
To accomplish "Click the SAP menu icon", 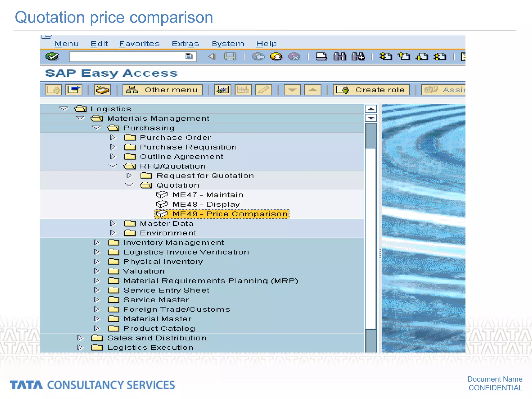I will click(74, 90).
